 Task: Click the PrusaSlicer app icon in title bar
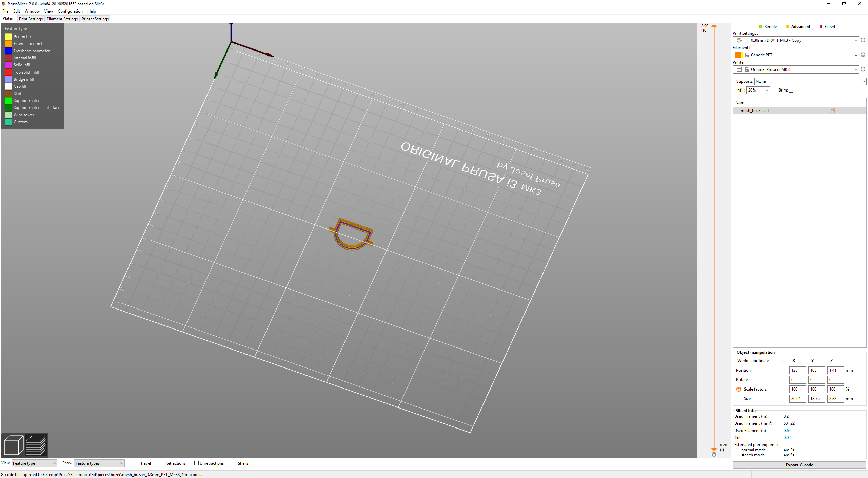click(x=3, y=4)
